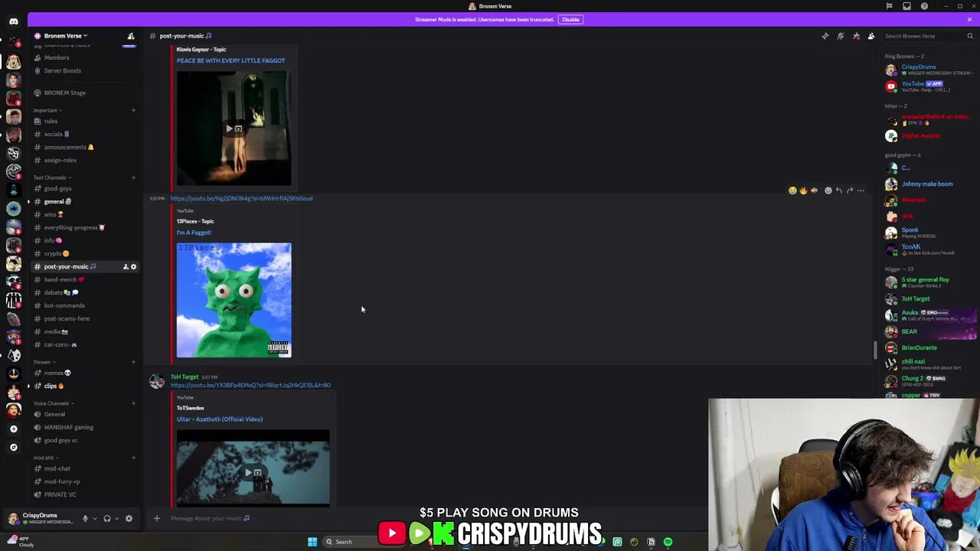This screenshot has height=551, width=980.
Task: Open CrispyDrums profile in member list
Action: [x=929, y=70]
